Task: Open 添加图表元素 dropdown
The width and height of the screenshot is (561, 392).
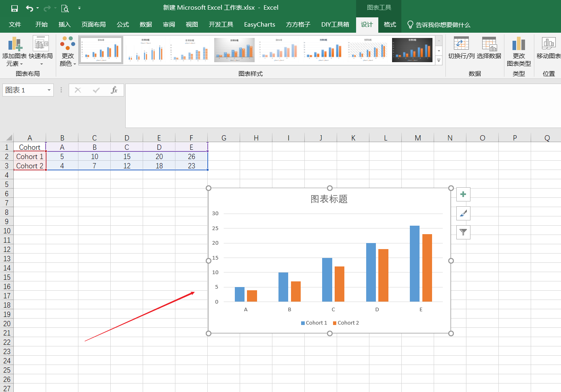Action: pyautogui.click(x=14, y=51)
